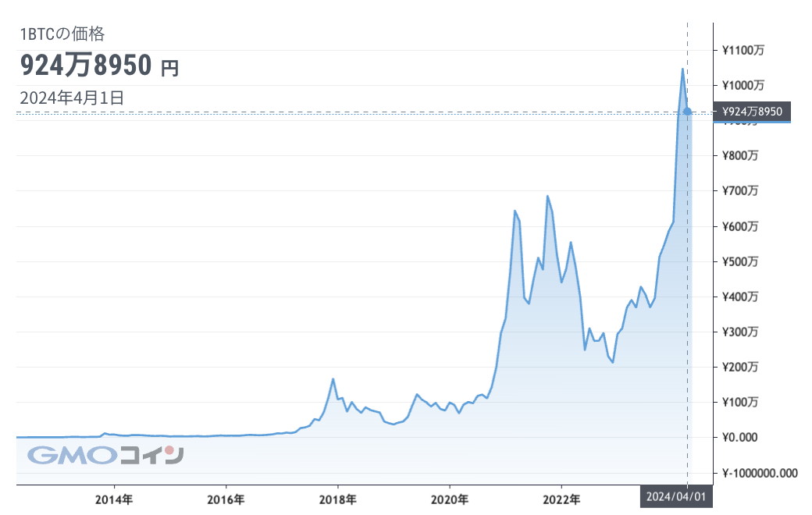Click the ¥1100万 label on the price axis
This screenshot has width=812, height=515.
743,50
